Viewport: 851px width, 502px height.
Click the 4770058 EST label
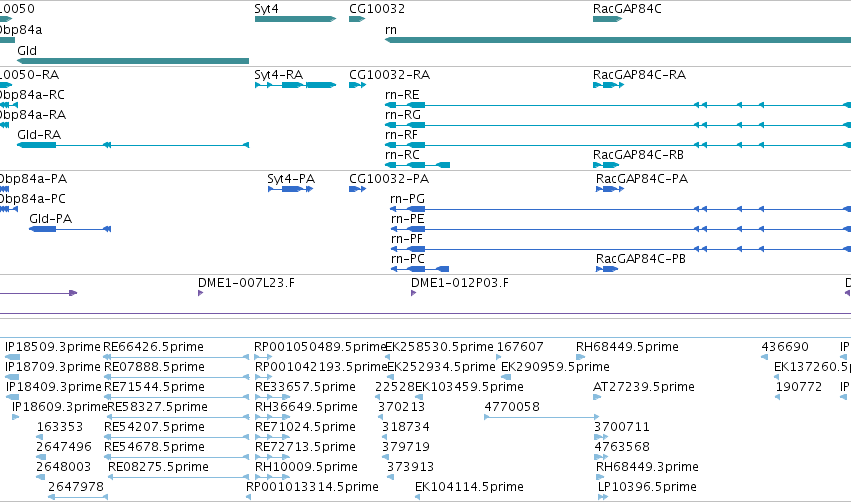[x=512, y=407]
